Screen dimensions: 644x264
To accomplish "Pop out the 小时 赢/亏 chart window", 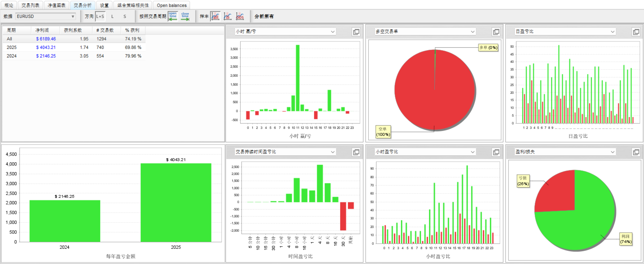I will (356, 32).
